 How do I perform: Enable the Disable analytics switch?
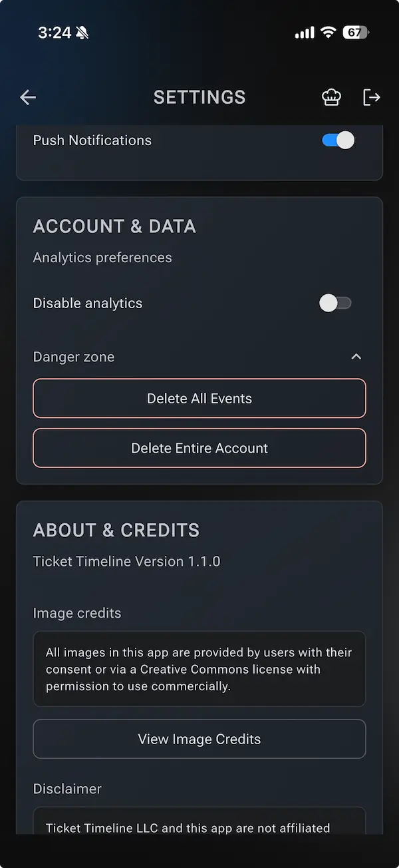(335, 303)
